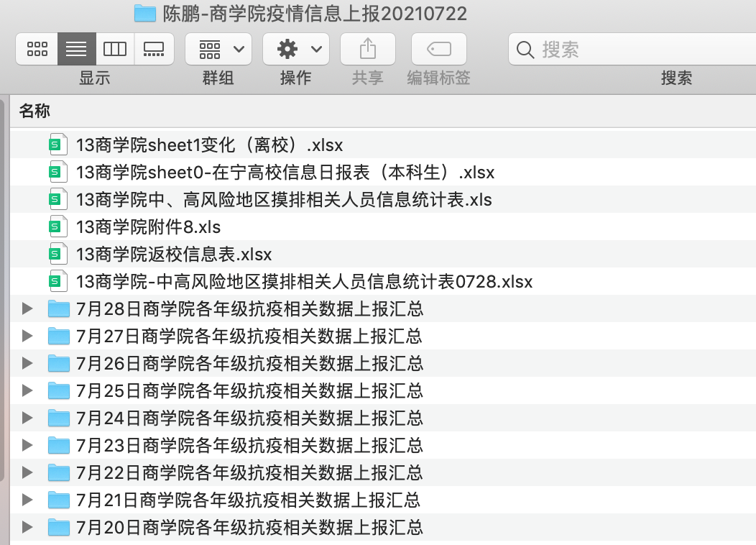
Task: Open the Action gear dropdown menu
Action: tap(295, 49)
